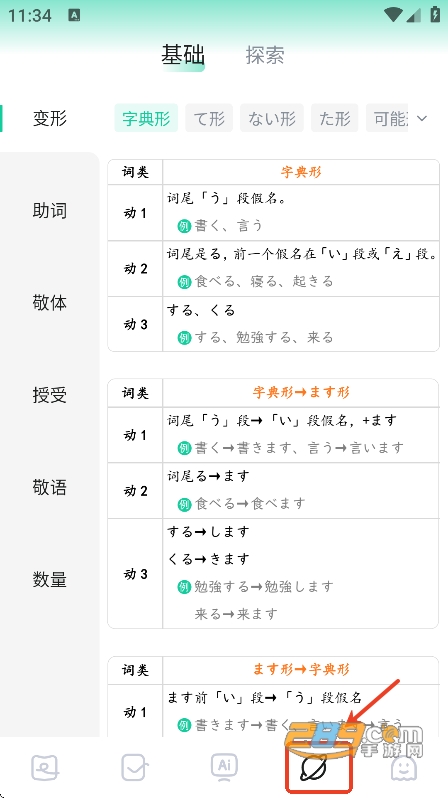The width and height of the screenshot is (448, 798).
Task: Select the た形 filter chip
Action: (334, 118)
